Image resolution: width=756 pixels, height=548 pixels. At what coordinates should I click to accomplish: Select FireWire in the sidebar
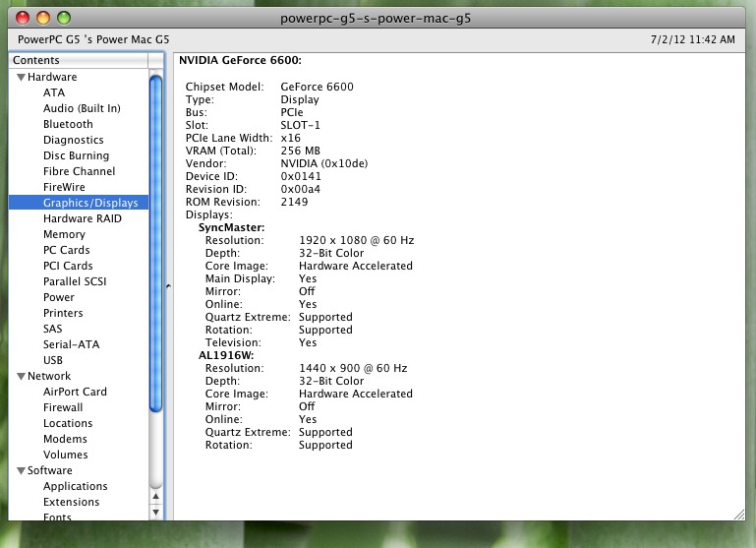[x=64, y=187]
